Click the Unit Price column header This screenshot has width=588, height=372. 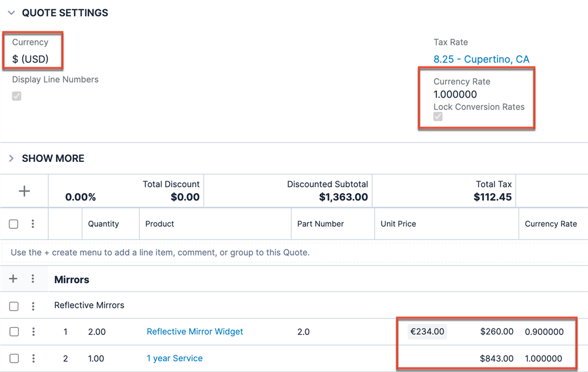click(x=398, y=224)
